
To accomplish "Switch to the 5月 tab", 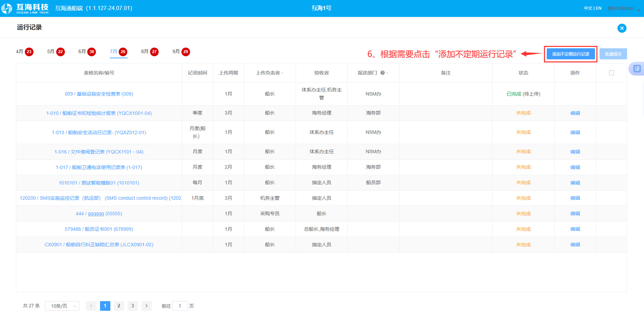I will coord(56,52).
